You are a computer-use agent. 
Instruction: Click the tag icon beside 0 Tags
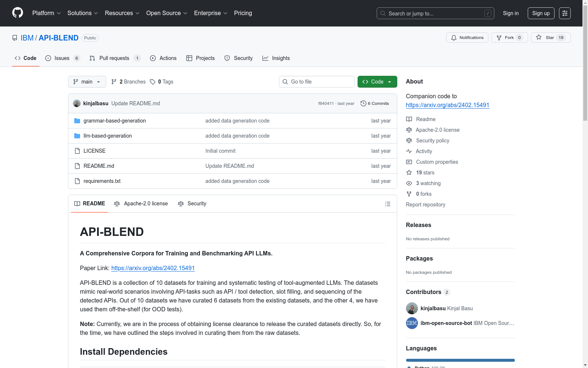tap(153, 82)
